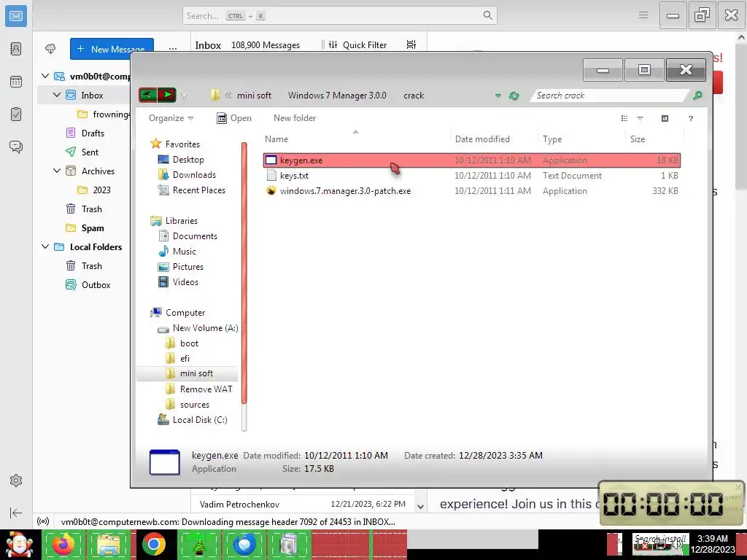Open Chrome from the taskbar
The height and width of the screenshot is (560, 747).
click(x=153, y=545)
